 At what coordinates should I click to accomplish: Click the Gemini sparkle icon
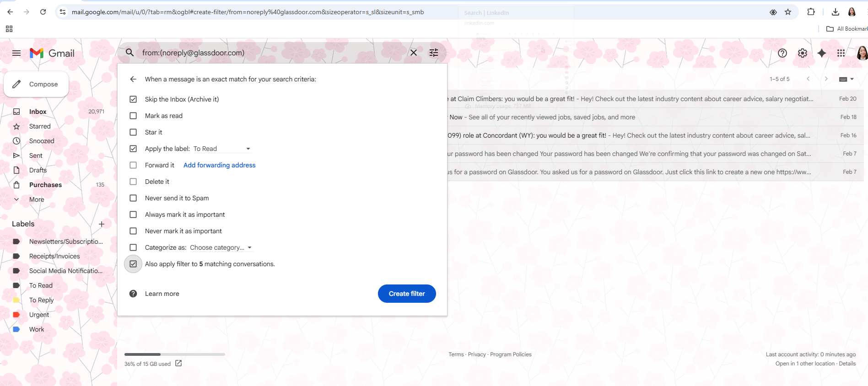(x=822, y=53)
